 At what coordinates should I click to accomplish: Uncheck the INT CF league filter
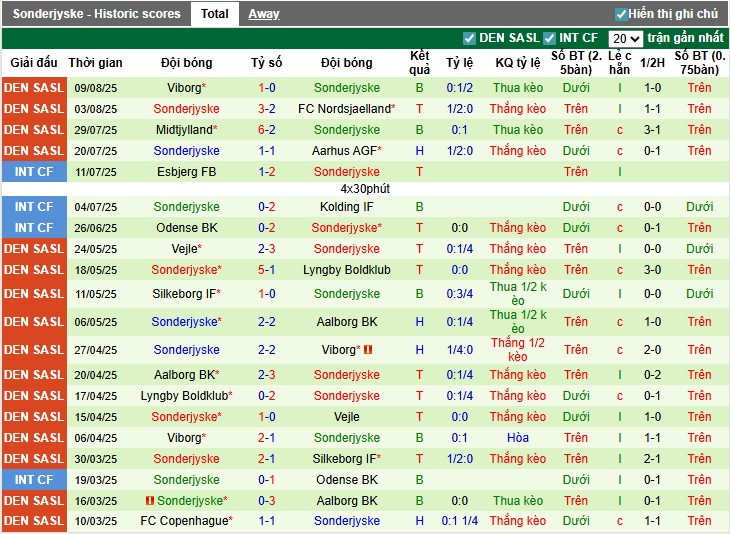click(x=549, y=38)
